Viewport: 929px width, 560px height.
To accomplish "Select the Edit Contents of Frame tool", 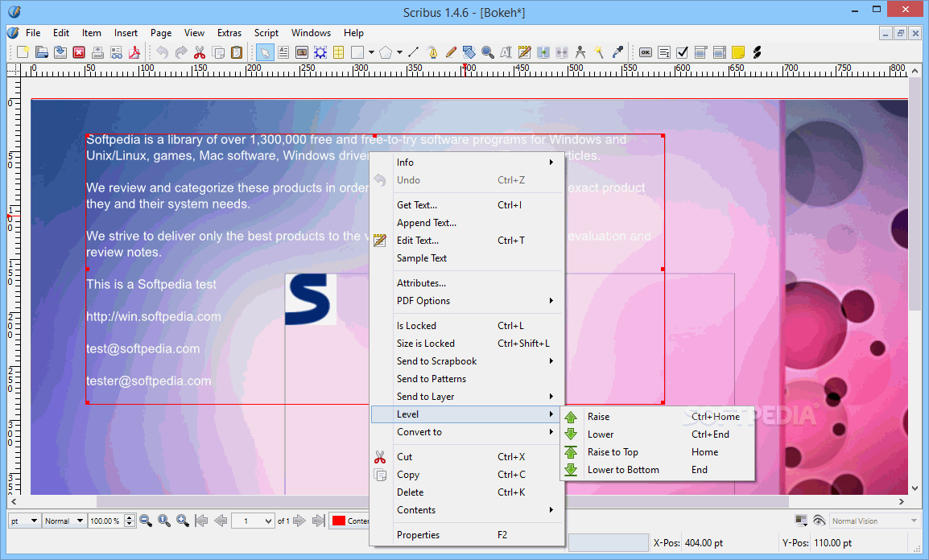I will pos(506,52).
